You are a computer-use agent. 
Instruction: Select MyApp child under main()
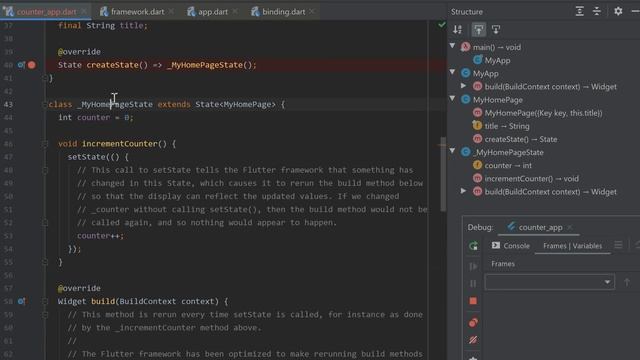pyautogui.click(x=497, y=60)
